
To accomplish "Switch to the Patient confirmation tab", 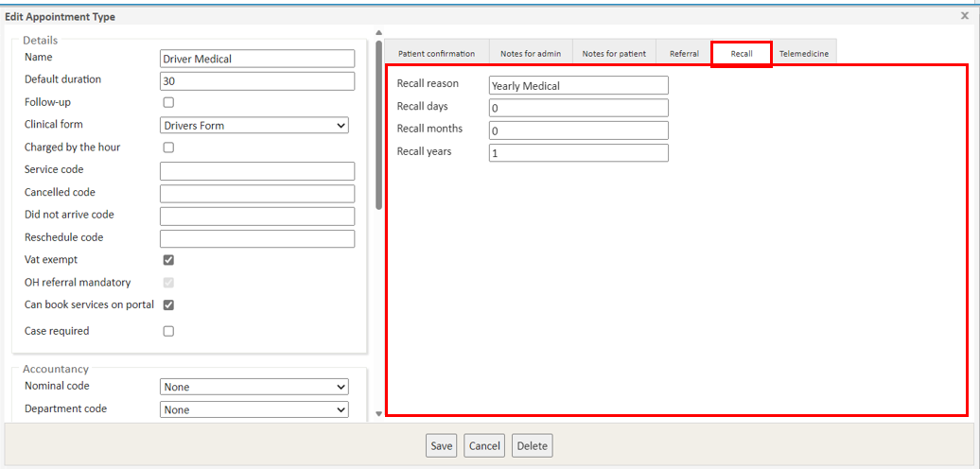I will 436,54.
